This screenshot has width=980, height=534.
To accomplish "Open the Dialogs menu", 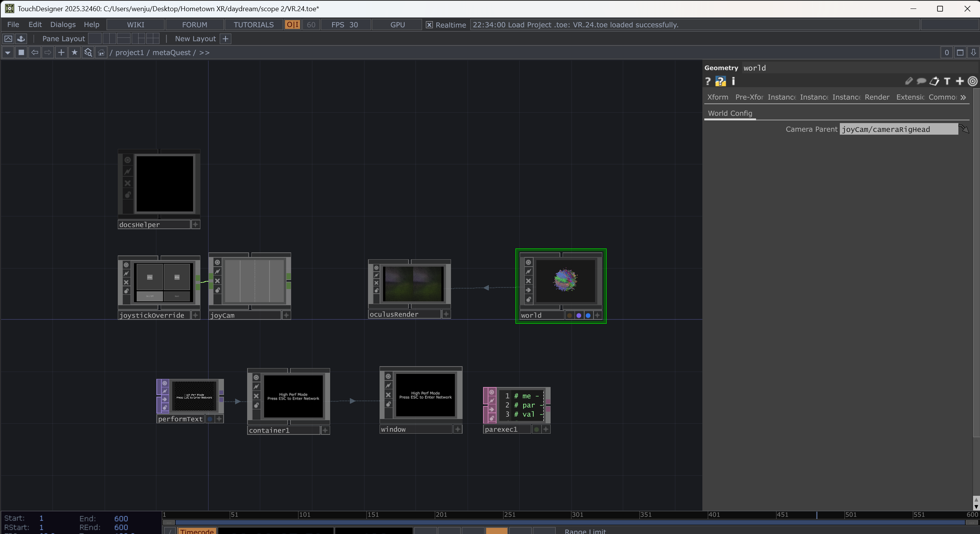I will click(63, 25).
